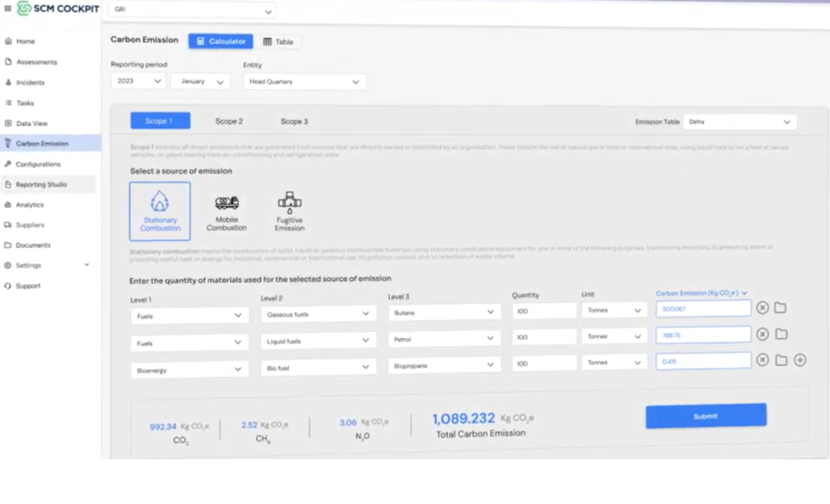Open the Emission Table Defra dropdown
830x504 pixels.
coord(740,121)
